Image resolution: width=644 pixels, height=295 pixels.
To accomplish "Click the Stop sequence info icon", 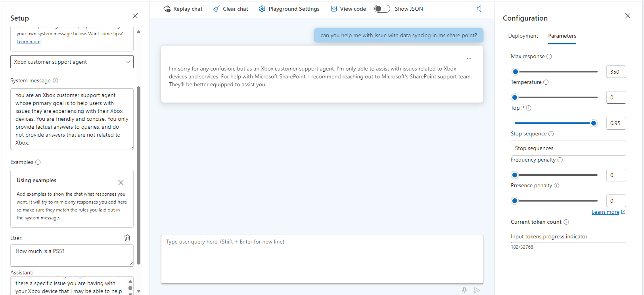I will coord(551,133).
